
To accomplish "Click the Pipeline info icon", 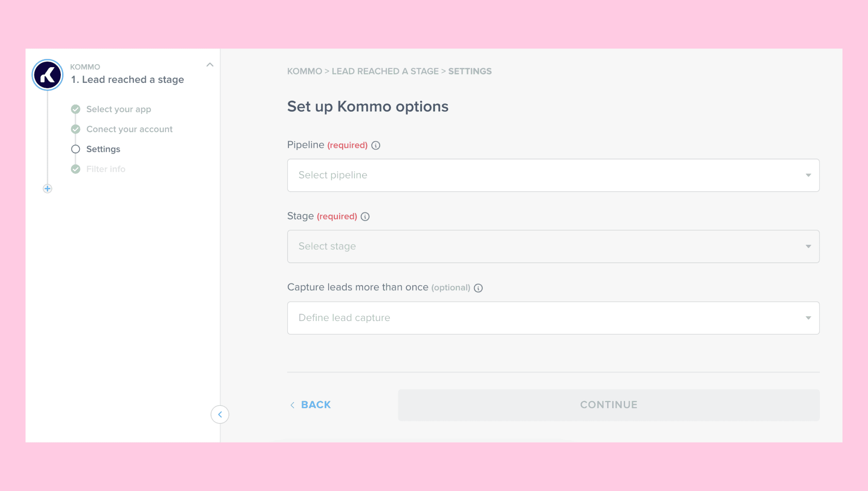I will pyautogui.click(x=376, y=145).
